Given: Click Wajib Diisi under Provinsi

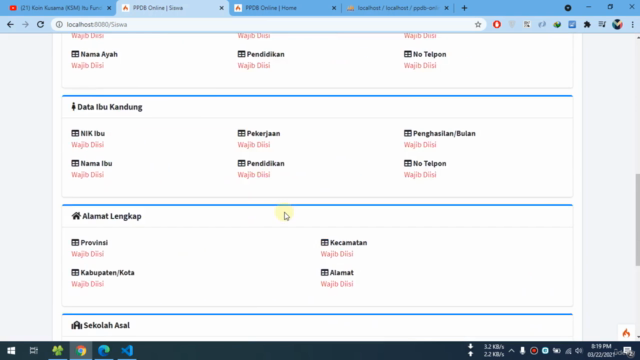Looking at the screenshot, I should (88, 254).
